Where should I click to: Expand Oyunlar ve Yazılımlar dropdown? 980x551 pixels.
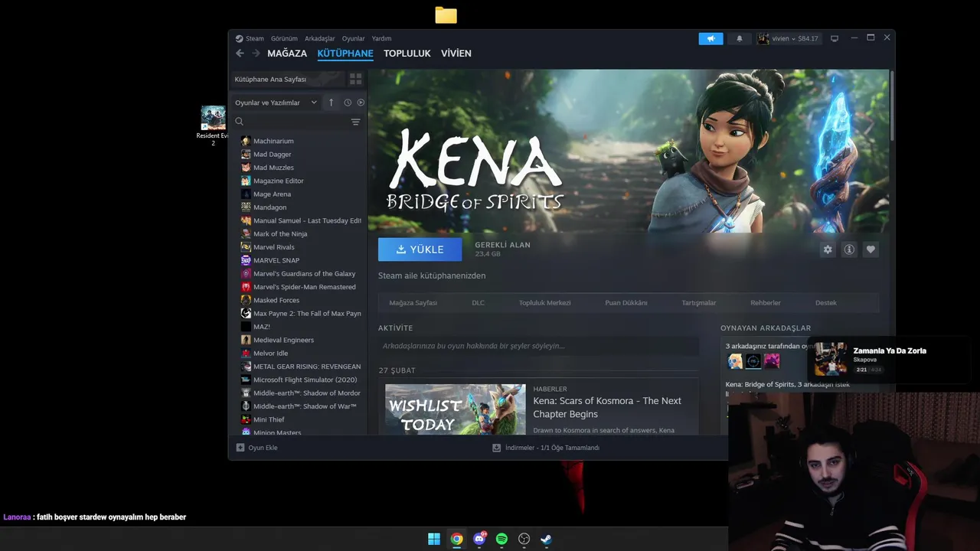276,103
